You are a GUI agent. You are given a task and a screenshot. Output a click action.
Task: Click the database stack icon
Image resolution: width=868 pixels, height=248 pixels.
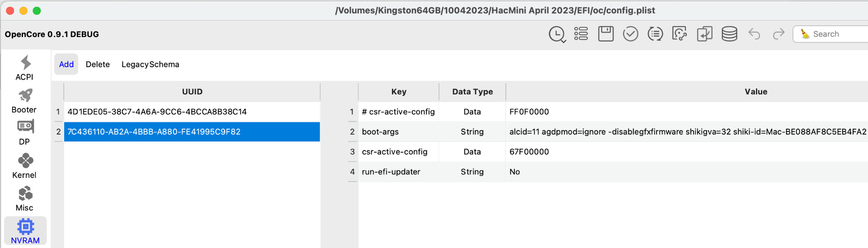[729, 34]
